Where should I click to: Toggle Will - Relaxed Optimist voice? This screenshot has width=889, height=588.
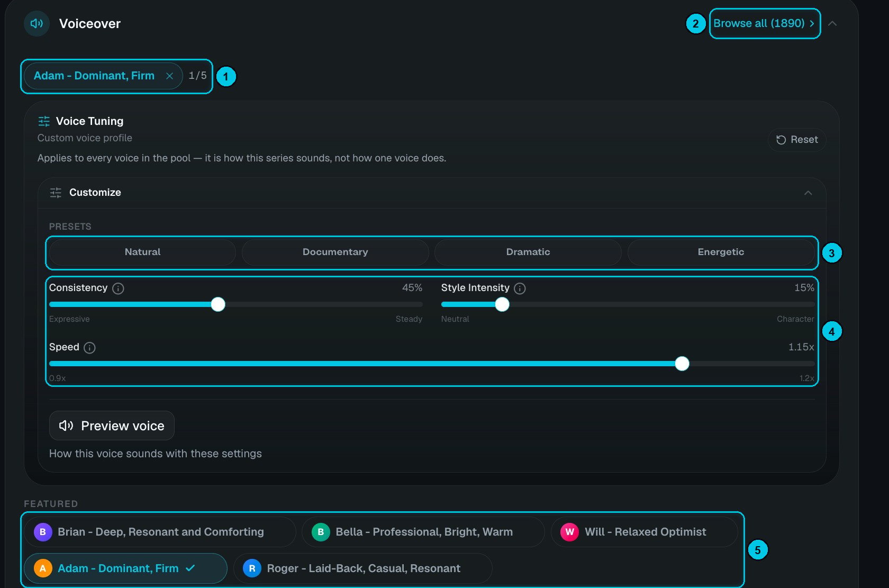(644, 532)
